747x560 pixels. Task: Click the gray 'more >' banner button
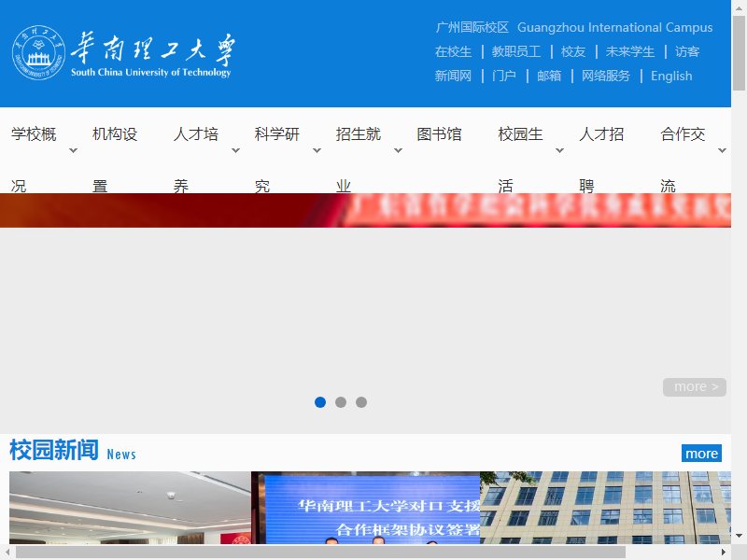pos(695,387)
